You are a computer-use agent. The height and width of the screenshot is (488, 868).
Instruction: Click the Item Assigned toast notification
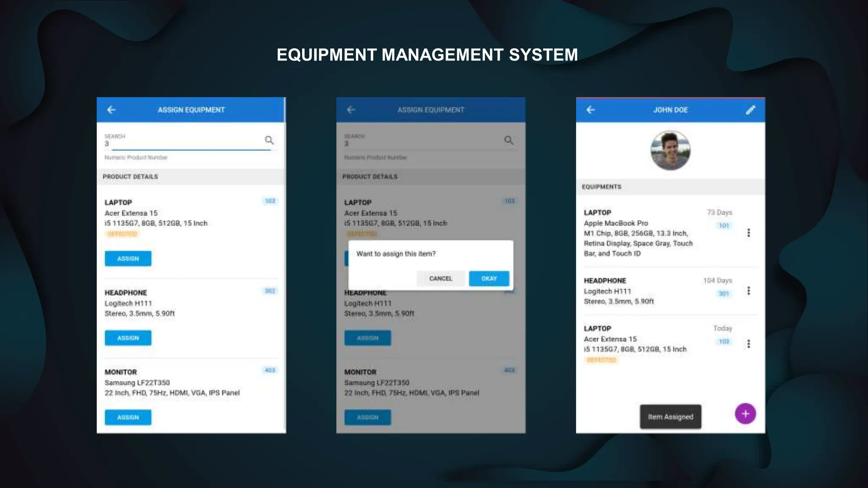point(670,417)
